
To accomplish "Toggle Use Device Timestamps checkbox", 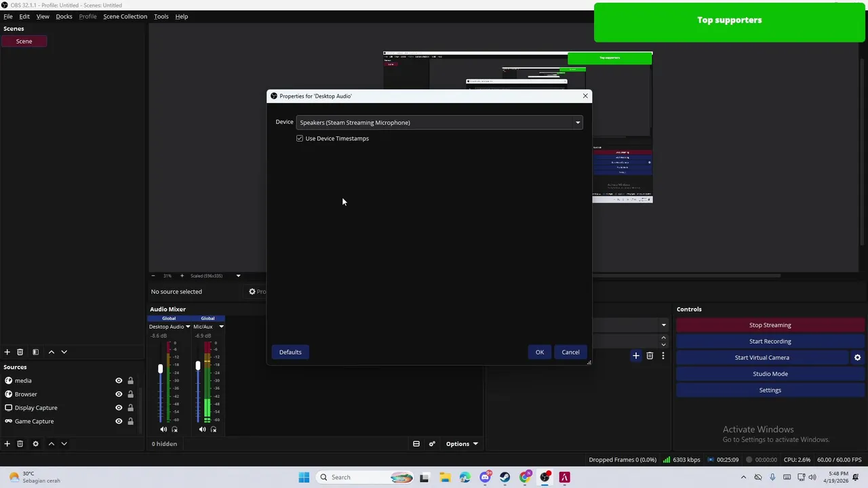I will (300, 138).
